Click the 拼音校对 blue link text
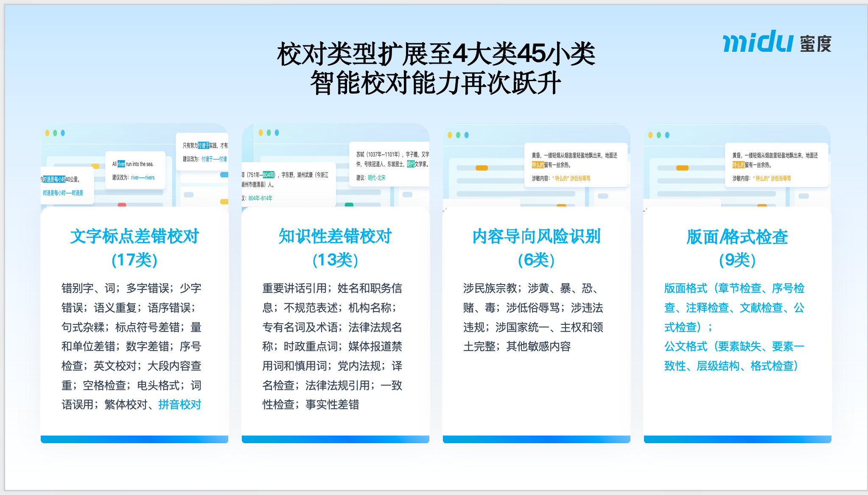This screenshot has width=868, height=495. pos(179,405)
